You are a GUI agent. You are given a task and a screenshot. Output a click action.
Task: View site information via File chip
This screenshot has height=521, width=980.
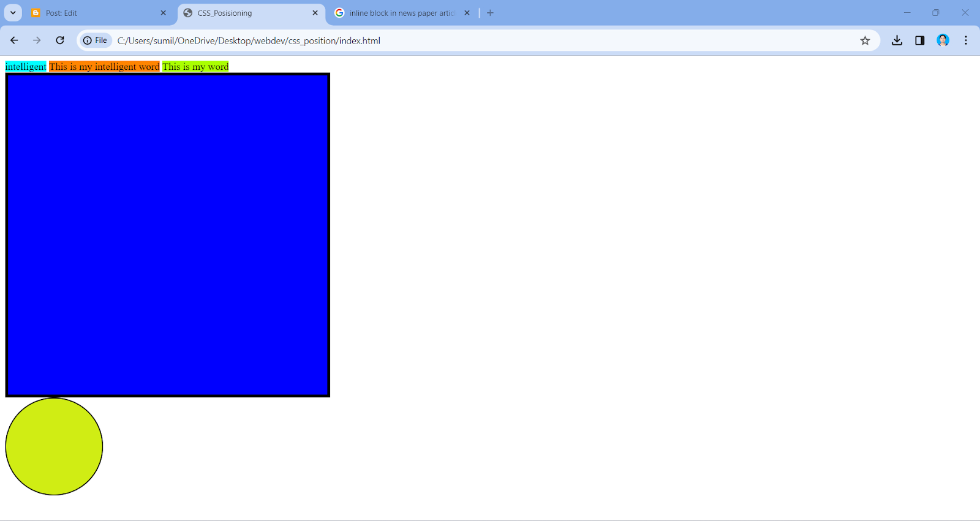(96, 40)
